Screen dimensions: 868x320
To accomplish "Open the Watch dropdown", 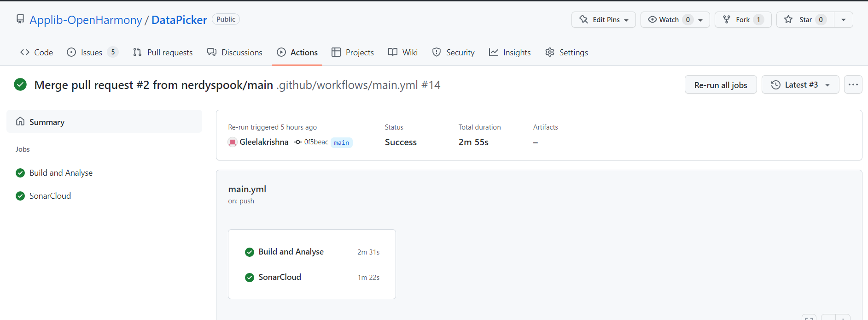I will pyautogui.click(x=675, y=19).
